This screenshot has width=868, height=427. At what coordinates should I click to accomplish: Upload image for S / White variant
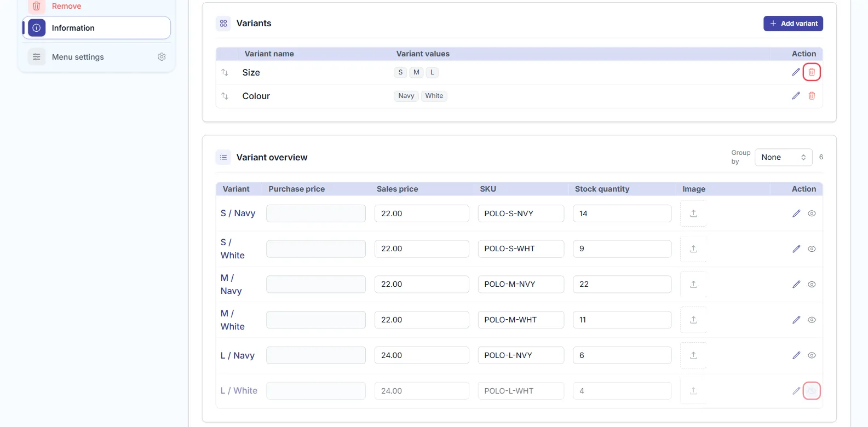coord(693,249)
